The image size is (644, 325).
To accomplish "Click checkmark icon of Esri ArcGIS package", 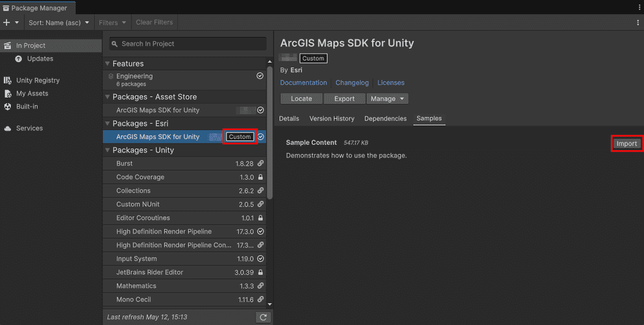I will pos(261,137).
